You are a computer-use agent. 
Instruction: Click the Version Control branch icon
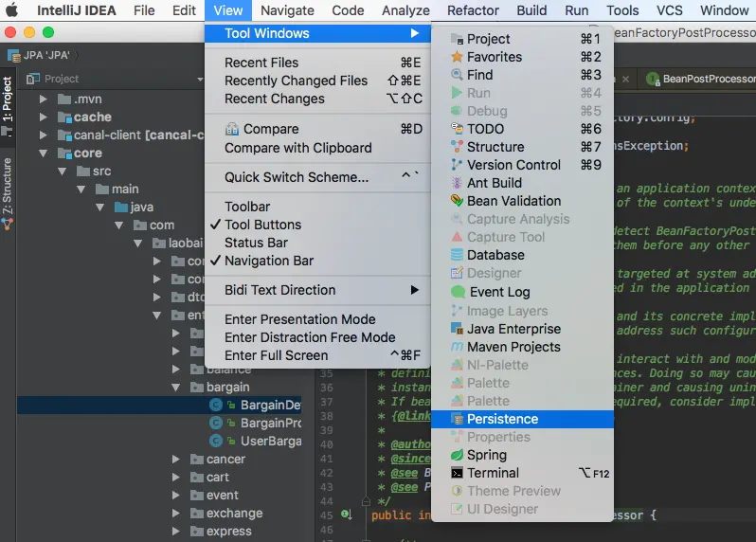tap(457, 165)
